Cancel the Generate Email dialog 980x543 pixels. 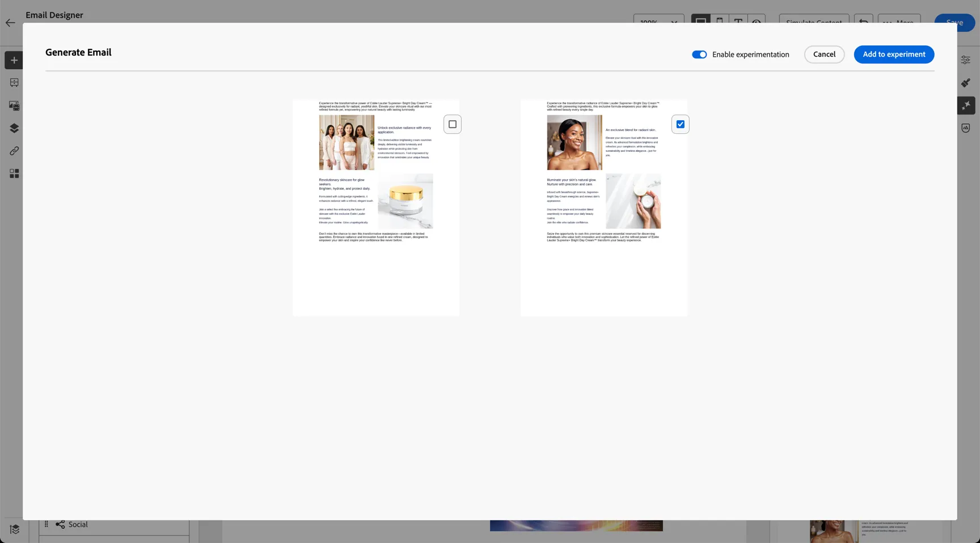pyautogui.click(x=824, y=54)
